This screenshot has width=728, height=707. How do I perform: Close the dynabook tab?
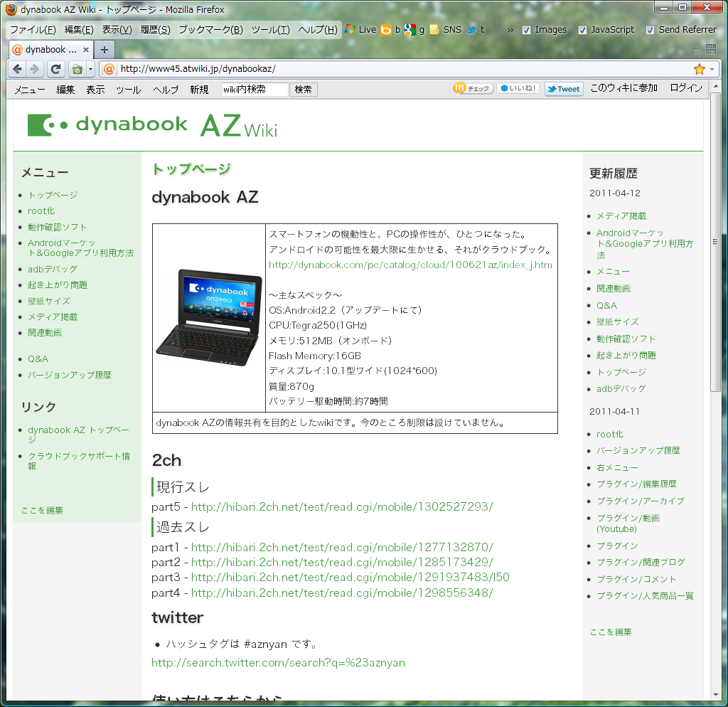[86, 50]
